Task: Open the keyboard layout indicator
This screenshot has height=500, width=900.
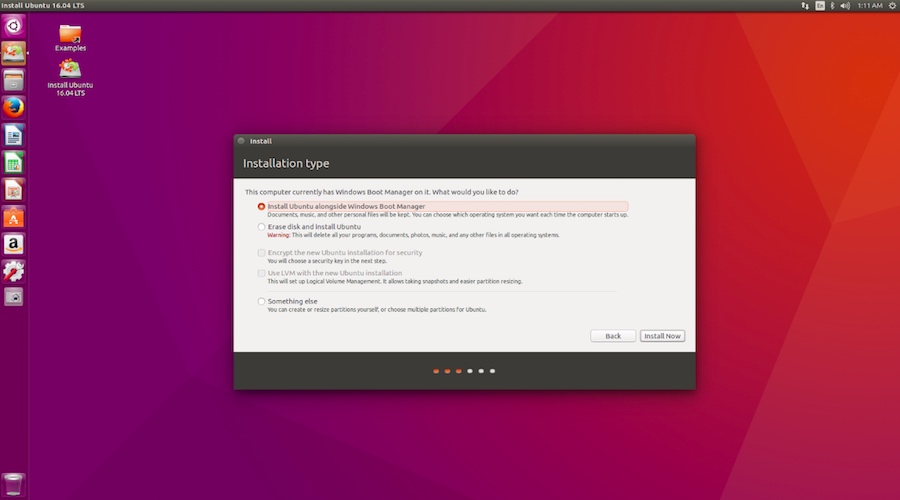Action: 820,6
